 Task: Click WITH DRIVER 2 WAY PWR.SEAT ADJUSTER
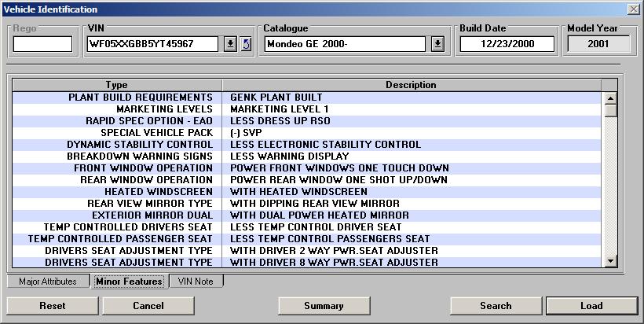click(x=334, y=251)
